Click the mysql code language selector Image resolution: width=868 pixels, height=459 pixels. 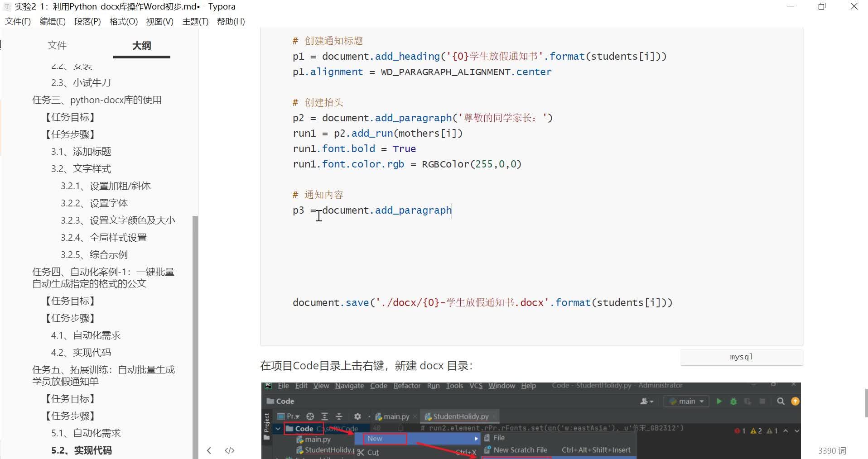pos(741,357)
